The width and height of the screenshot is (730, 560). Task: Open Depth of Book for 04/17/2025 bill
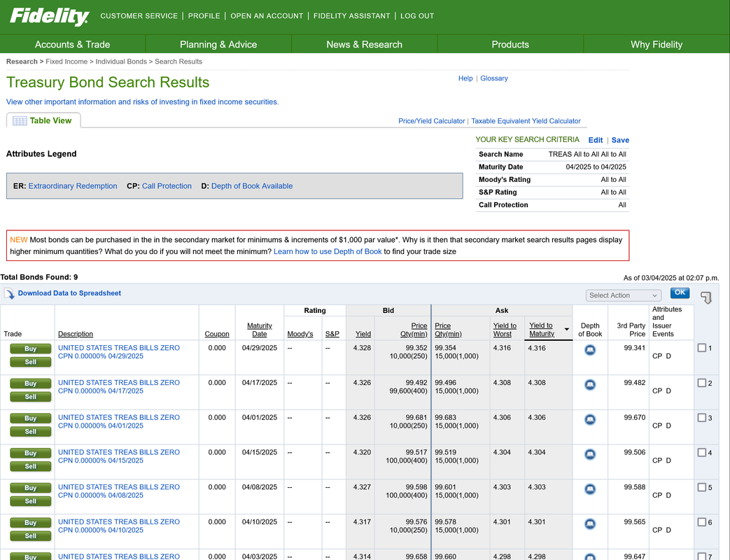click(590, 384)
